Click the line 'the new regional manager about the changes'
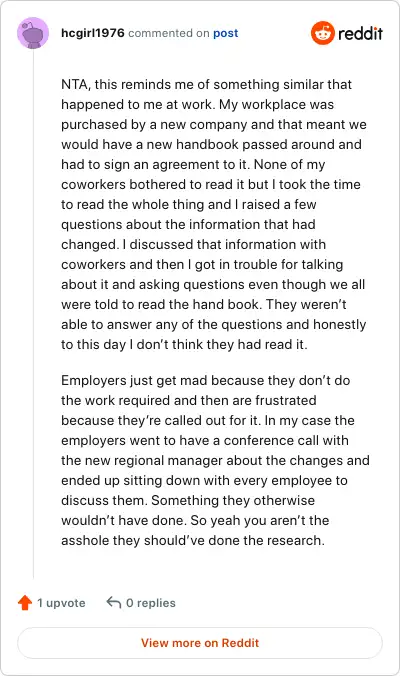 click(216, 460)
